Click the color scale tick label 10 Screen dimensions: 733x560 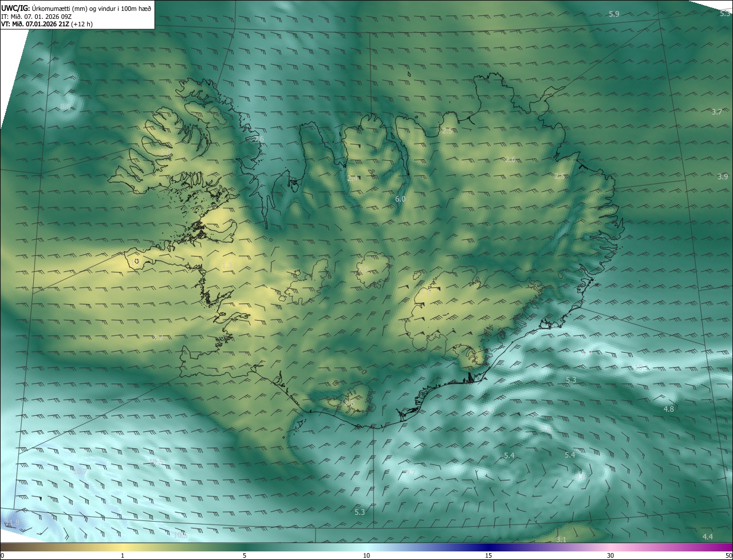pos(366,555)
